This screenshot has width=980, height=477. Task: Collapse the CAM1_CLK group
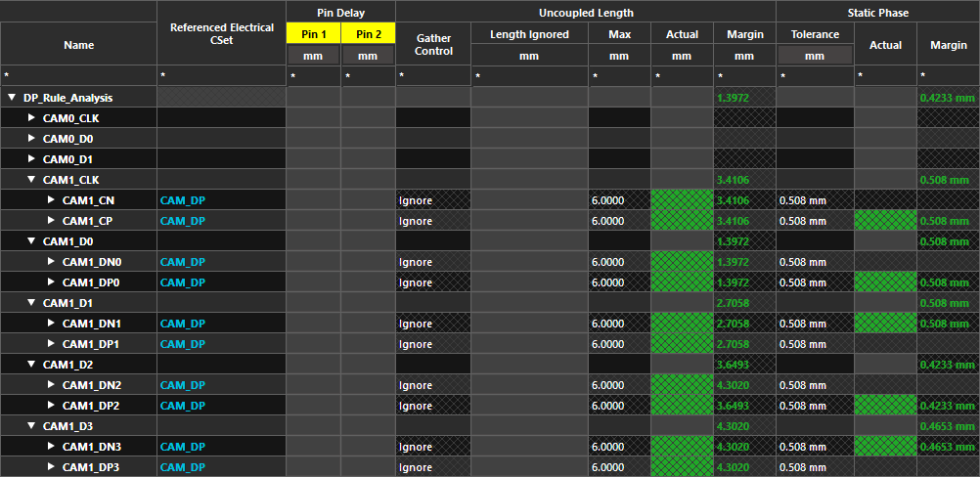click(31, 180)
